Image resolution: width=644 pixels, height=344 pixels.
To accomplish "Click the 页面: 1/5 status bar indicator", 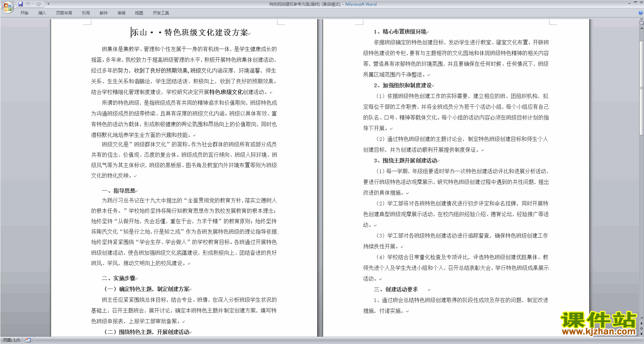I will click(x=11, y=340).
